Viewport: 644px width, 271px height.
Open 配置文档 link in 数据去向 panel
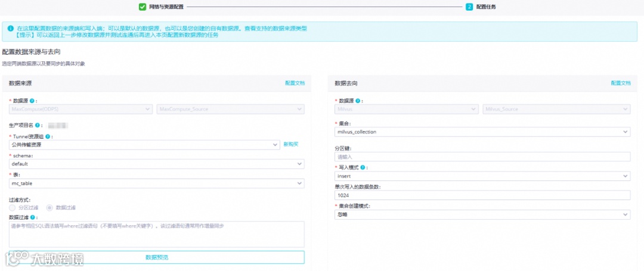[x=621, y=83]
